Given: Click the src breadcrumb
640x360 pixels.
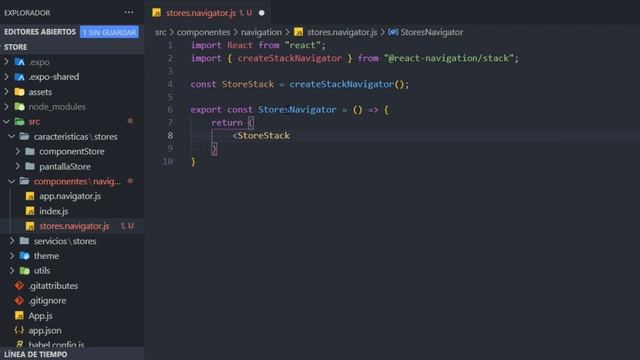Looking at the screenshot, I should [x=160, y=32].
